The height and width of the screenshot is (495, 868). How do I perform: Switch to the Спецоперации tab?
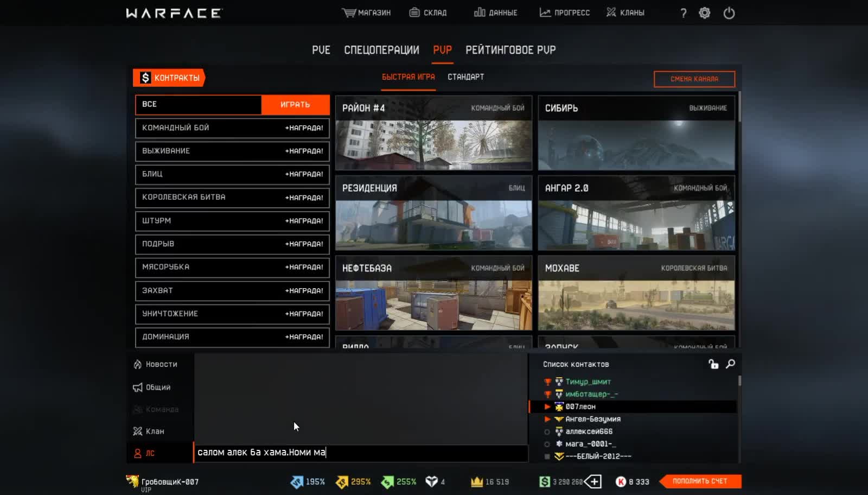[381, 50]
